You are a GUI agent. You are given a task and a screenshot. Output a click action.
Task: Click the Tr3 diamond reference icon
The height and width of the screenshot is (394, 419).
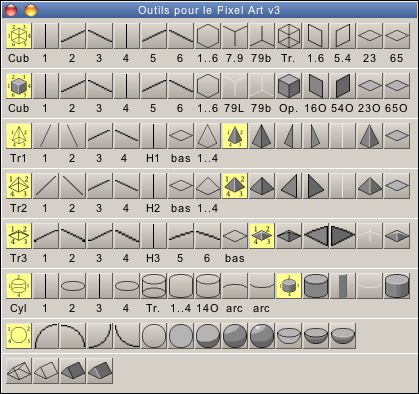click(19, 236)
